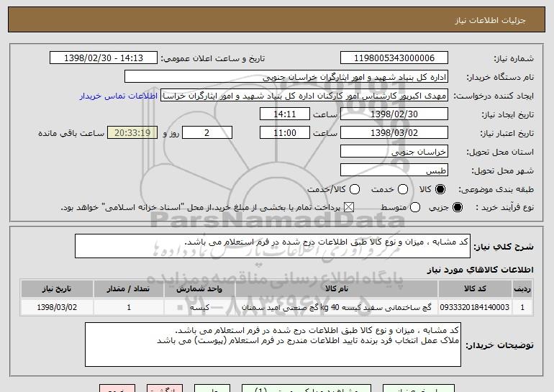
Task: Click the تاریخ نیاز column header
Action: pos(57,289)
